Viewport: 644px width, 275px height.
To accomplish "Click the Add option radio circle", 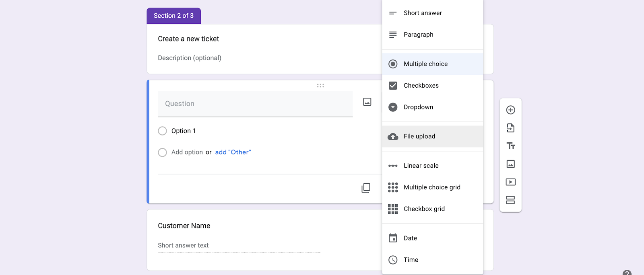I will pyautogui.click(x=162, y=152).
